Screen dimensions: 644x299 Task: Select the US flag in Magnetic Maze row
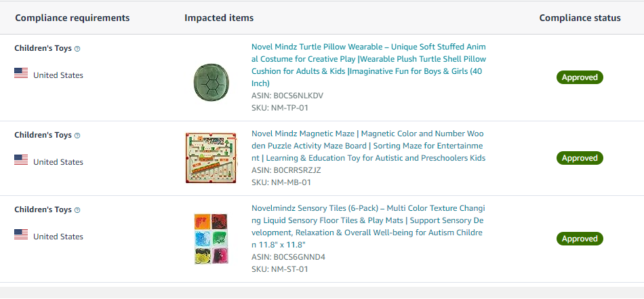(x=21, y=160)
